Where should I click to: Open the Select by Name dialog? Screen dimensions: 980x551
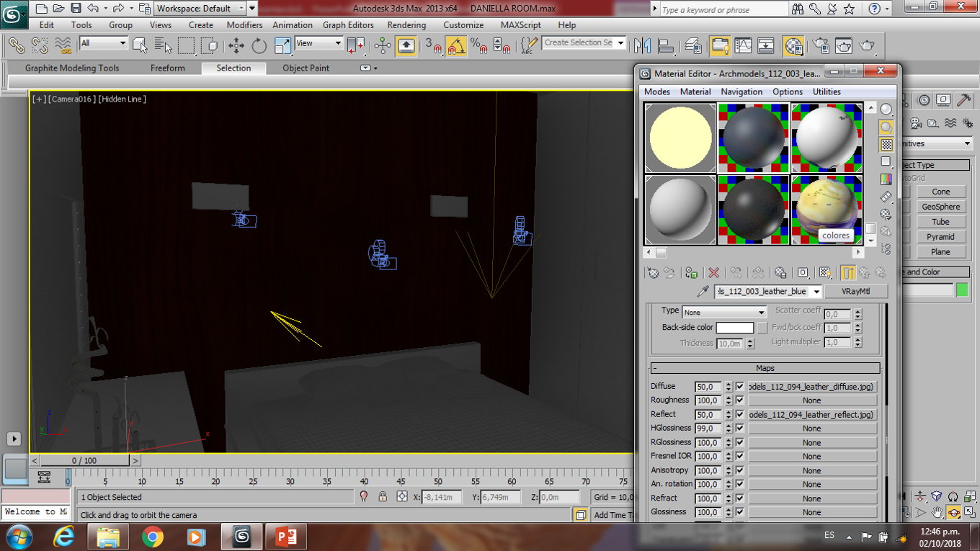pos(164,45)
